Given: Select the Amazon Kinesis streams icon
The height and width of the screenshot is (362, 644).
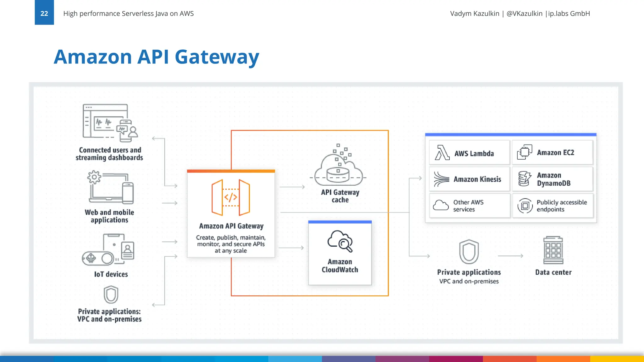Looking at the screenshot, I should [441, 179].
